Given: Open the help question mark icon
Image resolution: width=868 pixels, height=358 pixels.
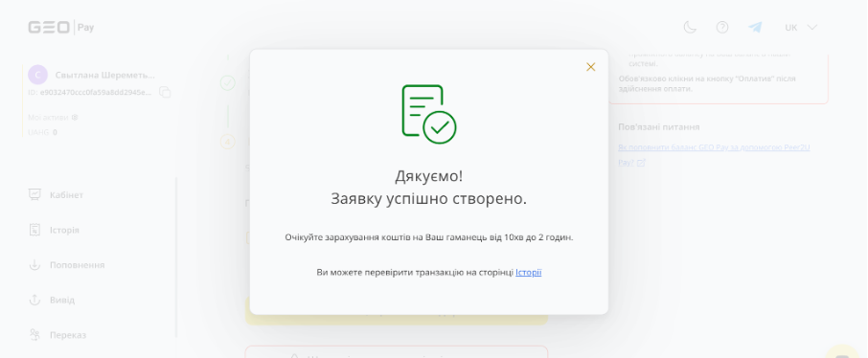Looking at the screenshot, I should pos(721,27).
